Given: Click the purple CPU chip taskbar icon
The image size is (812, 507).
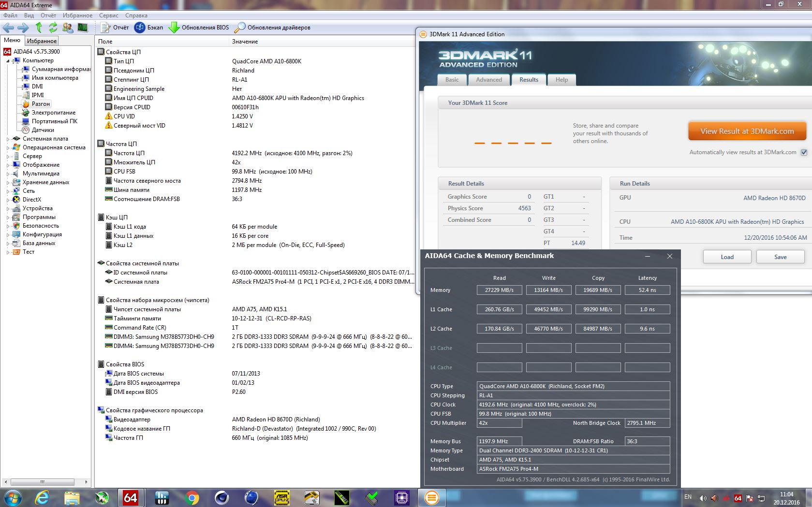Looking at the screenshot, I should point(401,497).
